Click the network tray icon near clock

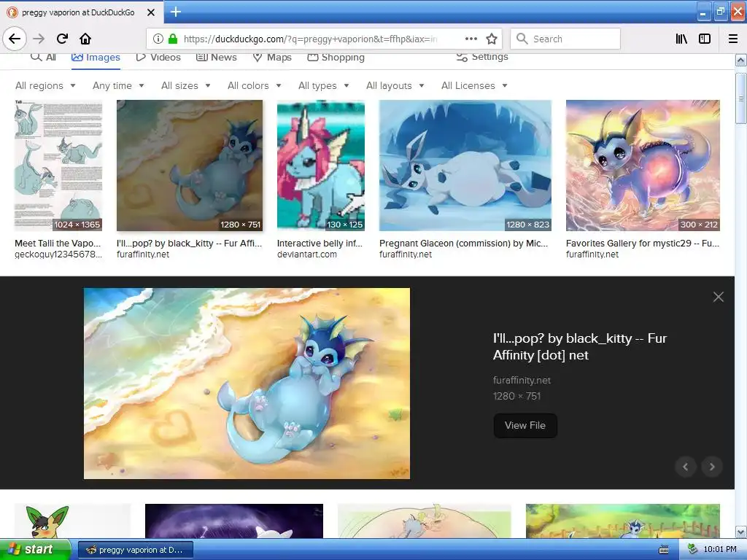tap(692, 550)
